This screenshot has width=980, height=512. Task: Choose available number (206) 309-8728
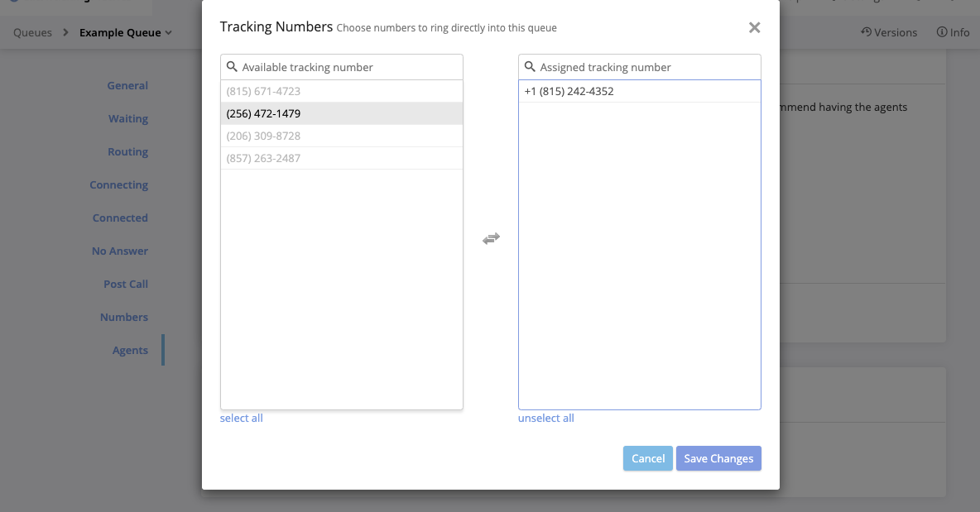pos(263,136)
